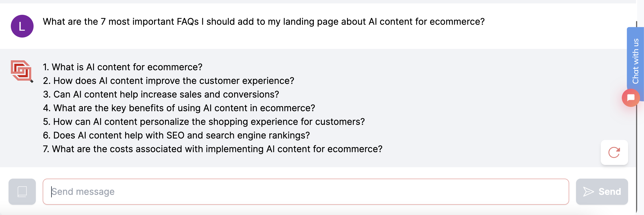Open the prompt library book icon

[x=22, y=192]
